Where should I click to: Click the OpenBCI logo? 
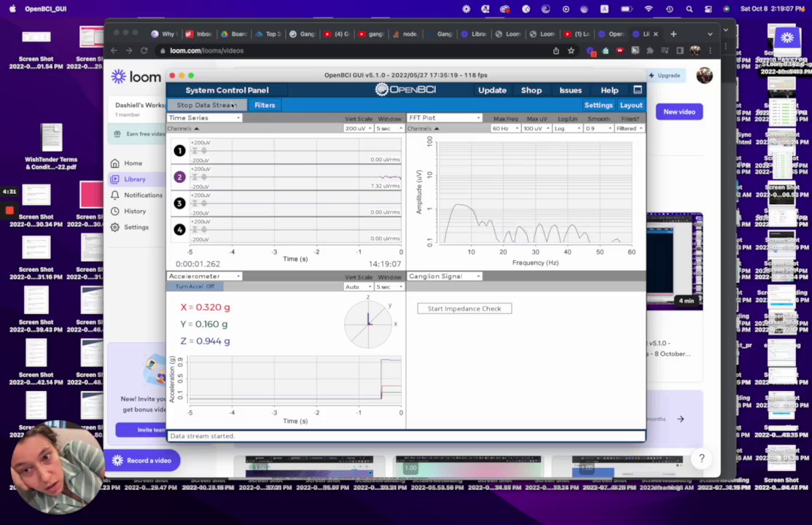coord(405,90)
